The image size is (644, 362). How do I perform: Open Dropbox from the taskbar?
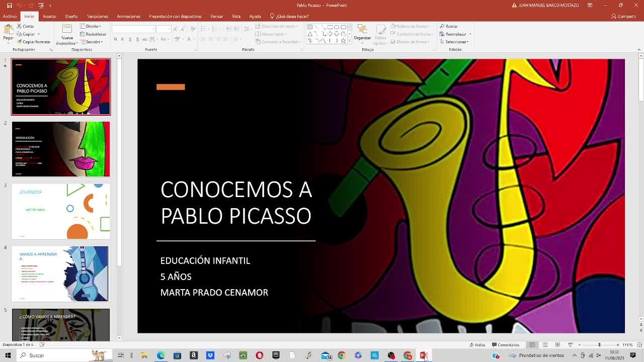(210, 355)
